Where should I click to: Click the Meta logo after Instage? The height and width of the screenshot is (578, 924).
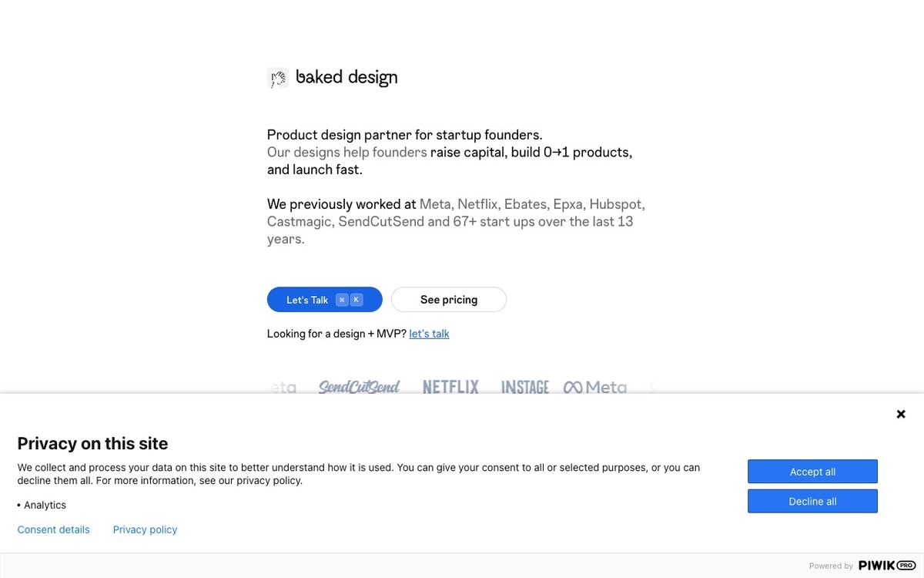click(595, 388)
